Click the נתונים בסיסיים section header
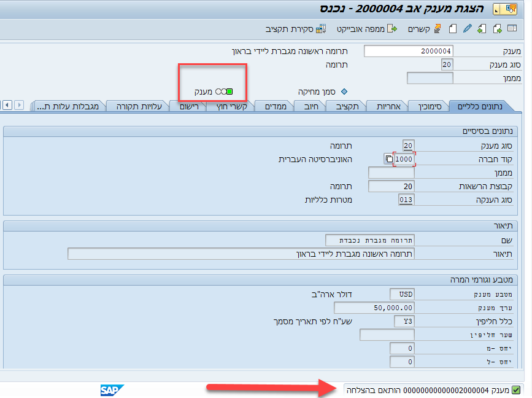532x398 pixels. 488,131
